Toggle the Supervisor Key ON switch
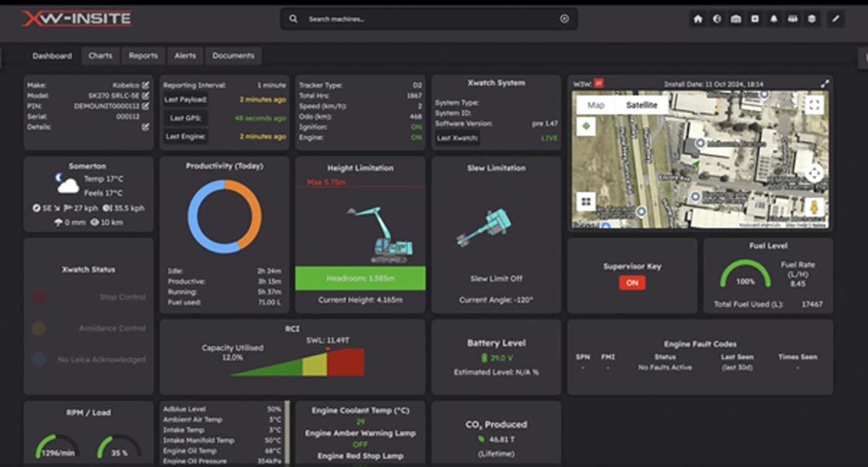Viewport: 868px width, 467px height. pyautogui.click(x=632, y=283)
